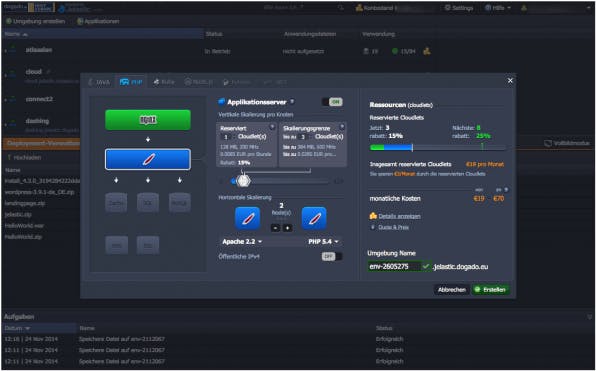Screen dimensions: 596x371
Task: Open the PHP 5.4 version dropdown
Action: tap(323, 242)
